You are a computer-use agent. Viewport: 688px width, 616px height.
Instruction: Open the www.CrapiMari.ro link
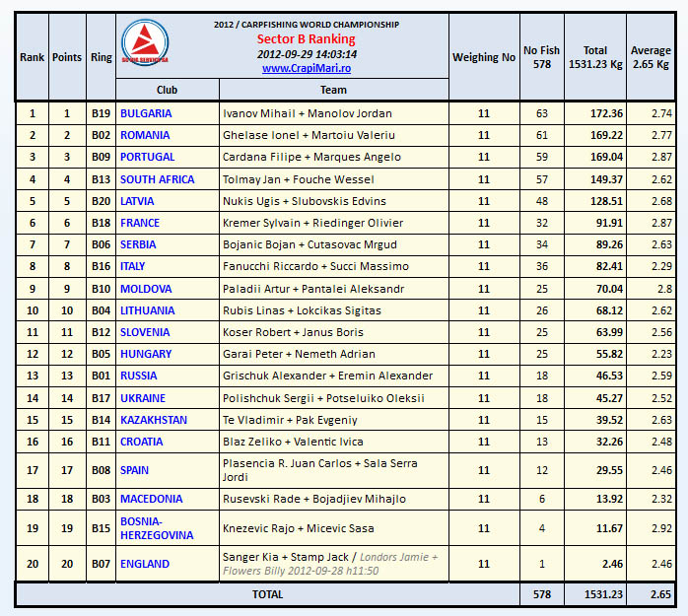click(x=307, y=68)
